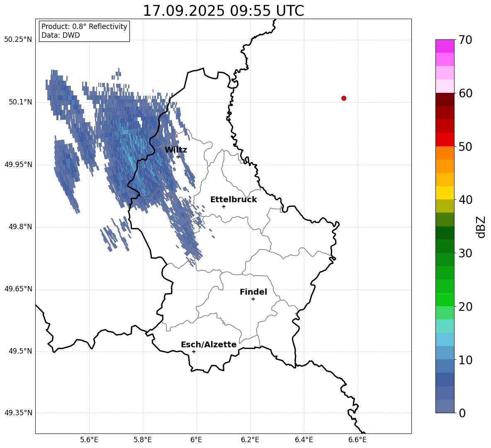
Task: Click the 49.65°N latitude label
Action: pos(18,289)
